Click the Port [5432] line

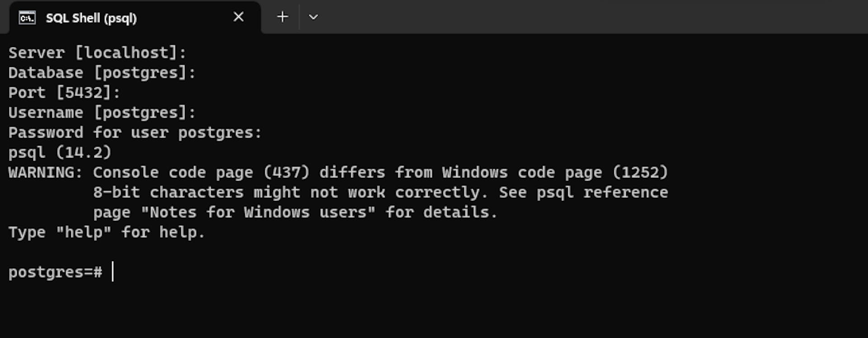point(64,93)
